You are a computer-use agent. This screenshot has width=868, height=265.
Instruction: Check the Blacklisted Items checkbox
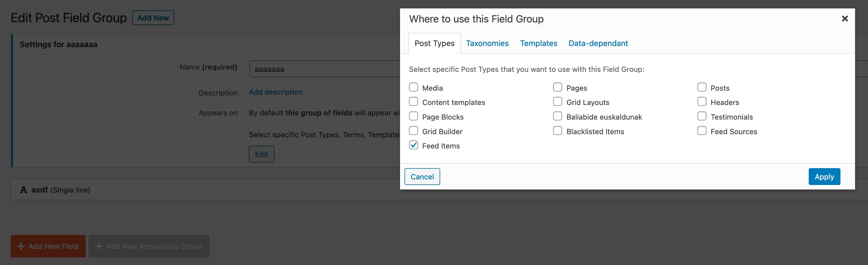(558, 131)
